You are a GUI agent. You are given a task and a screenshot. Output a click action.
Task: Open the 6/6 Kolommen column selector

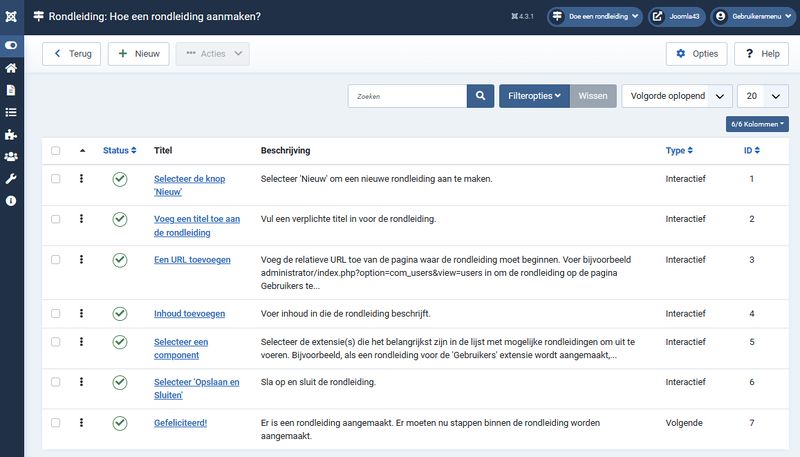[757, 124]
